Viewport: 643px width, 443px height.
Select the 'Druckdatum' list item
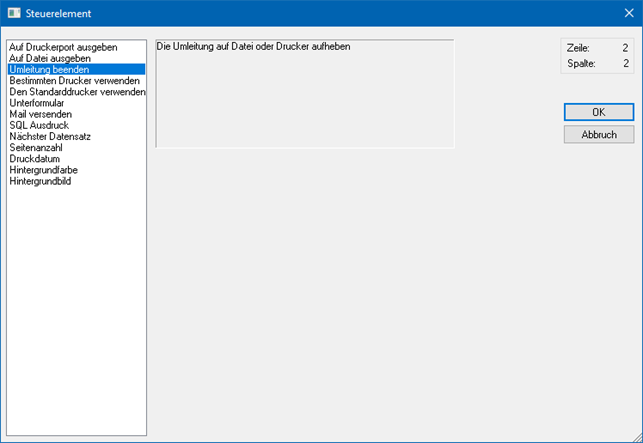[36, 159]
